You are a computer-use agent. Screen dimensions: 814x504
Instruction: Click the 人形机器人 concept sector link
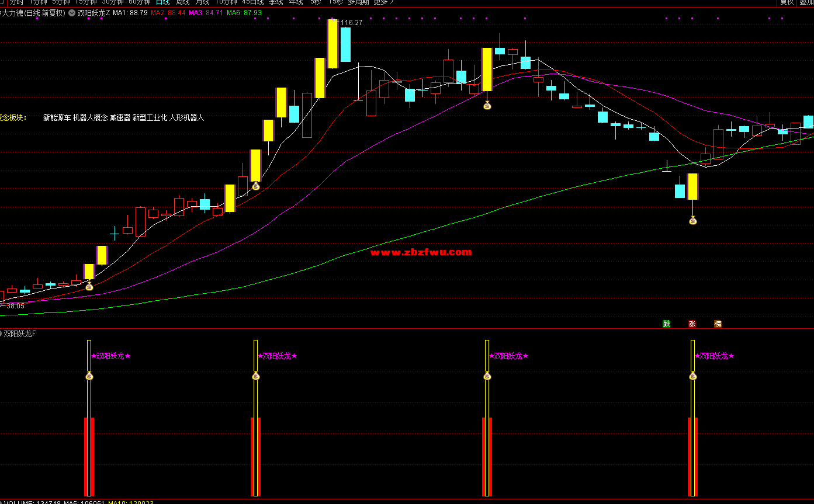(187, 117)
